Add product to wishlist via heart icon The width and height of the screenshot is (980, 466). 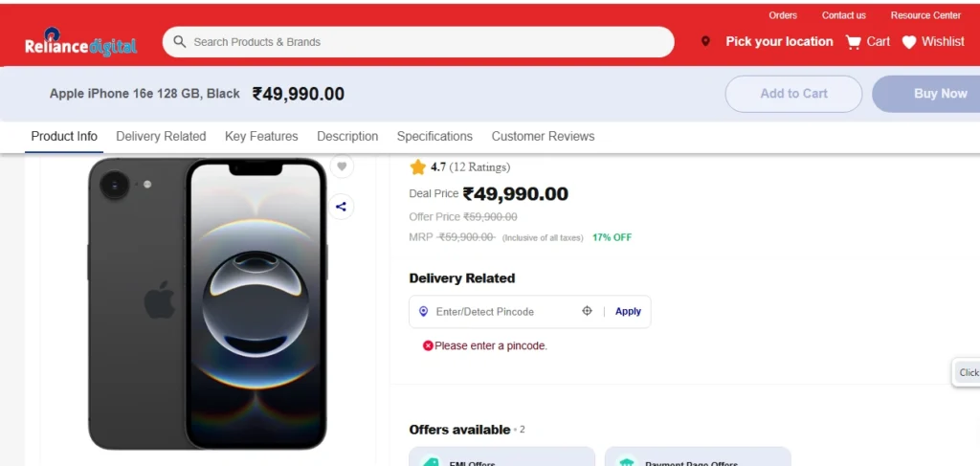click(x=342, y=166)
